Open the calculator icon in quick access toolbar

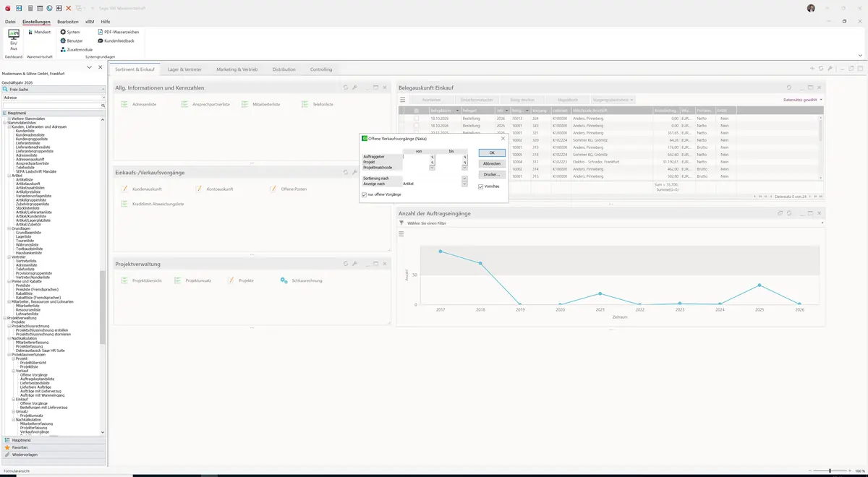coord(30,8)
